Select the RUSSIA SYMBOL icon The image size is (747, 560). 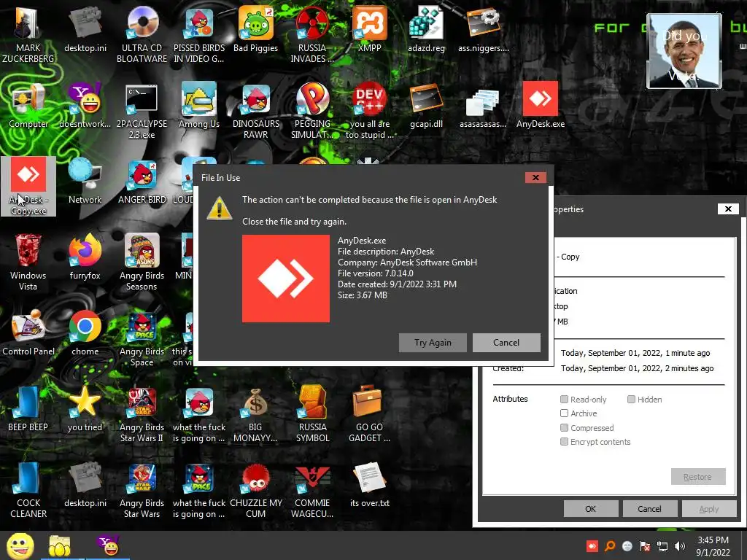point(312,414)
